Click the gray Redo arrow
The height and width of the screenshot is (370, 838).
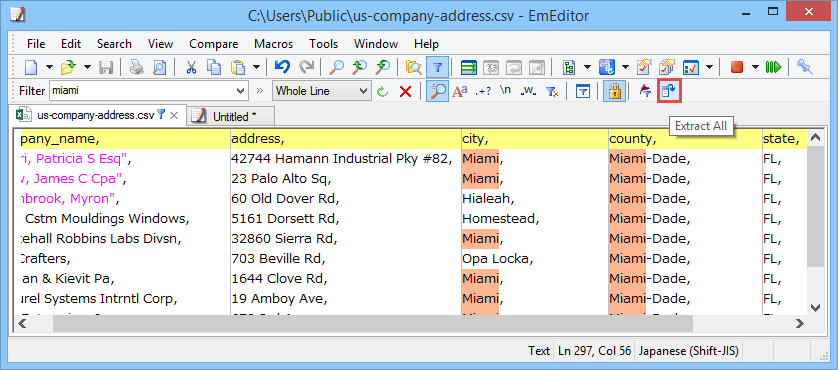click(306, 67)
